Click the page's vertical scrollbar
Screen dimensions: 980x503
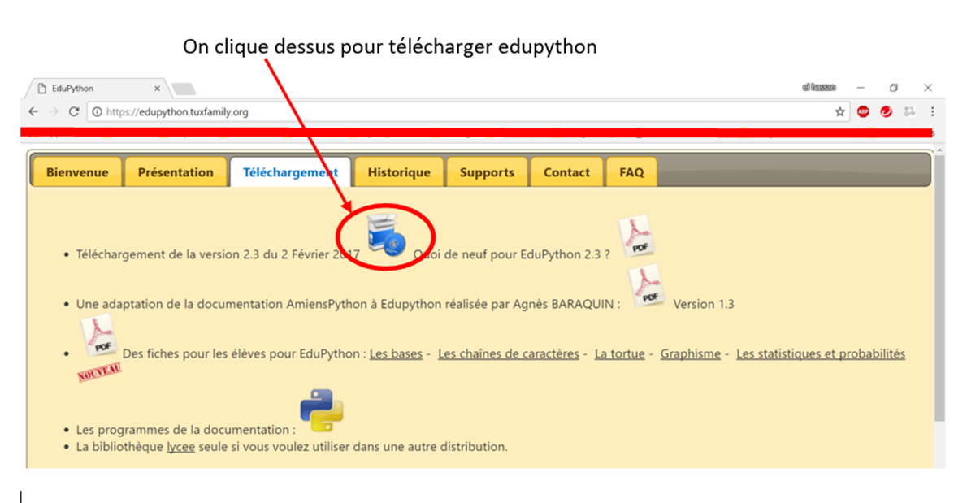(939, 284)
